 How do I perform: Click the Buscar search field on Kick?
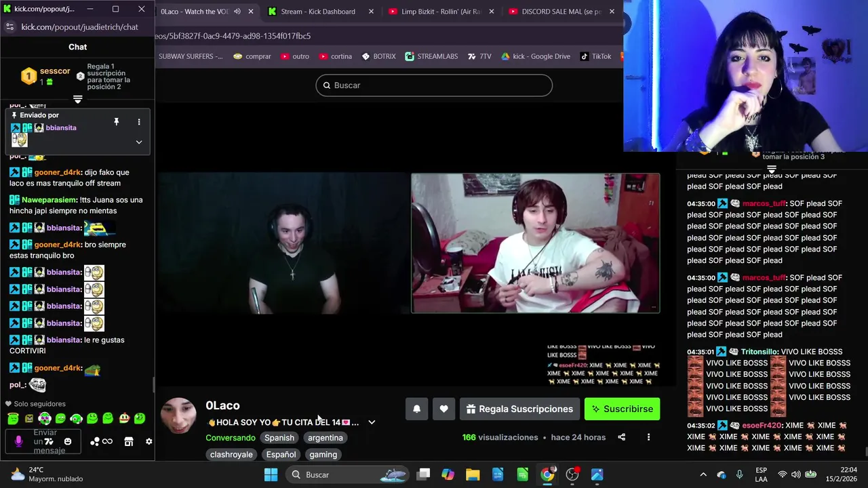click(x=434, y=85)
